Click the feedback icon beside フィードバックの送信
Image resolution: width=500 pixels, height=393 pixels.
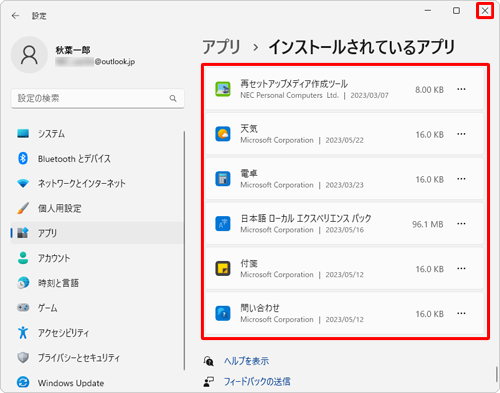(209, 381)
